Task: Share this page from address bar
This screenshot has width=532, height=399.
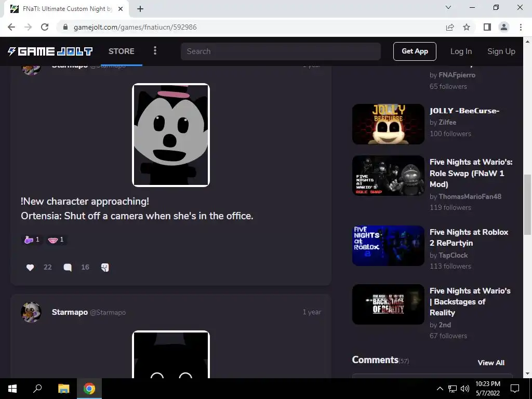Action: [450, 27]
